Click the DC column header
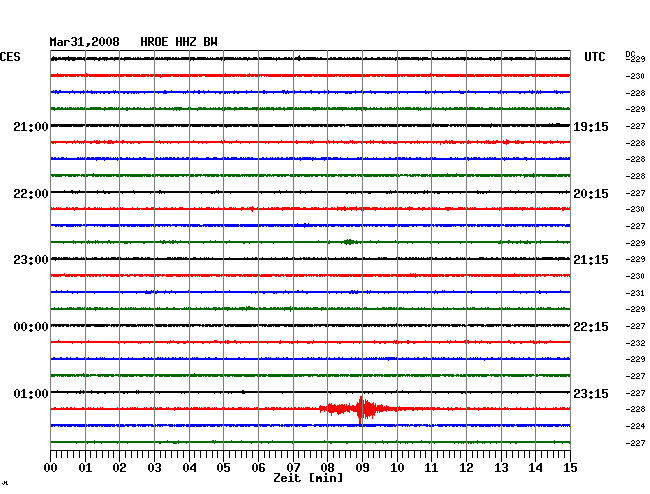The height and width of the screenshot is (494, 650). point(630,54)
